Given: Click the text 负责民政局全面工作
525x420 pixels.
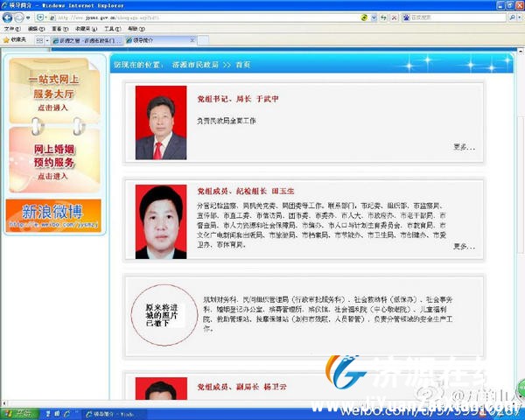Looking at the screenshot, I should (227, 121).
